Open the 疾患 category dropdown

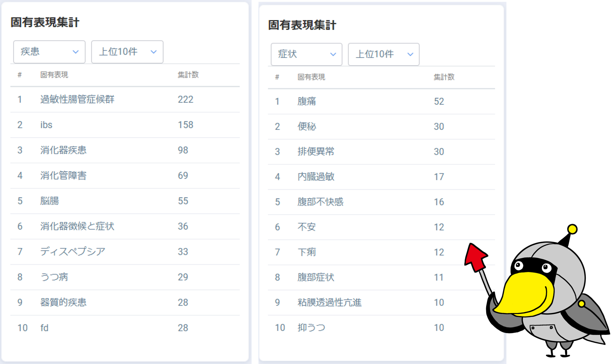(x=49, y=52)
